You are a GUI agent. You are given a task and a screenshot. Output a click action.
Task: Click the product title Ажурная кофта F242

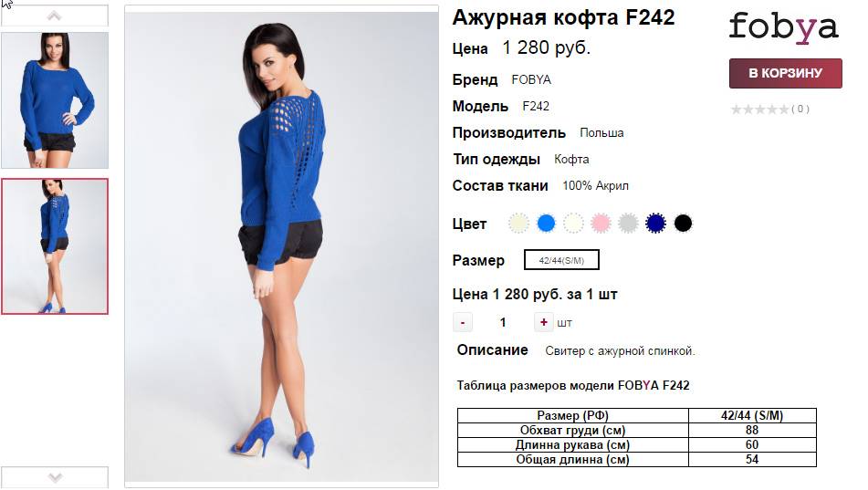563,17
